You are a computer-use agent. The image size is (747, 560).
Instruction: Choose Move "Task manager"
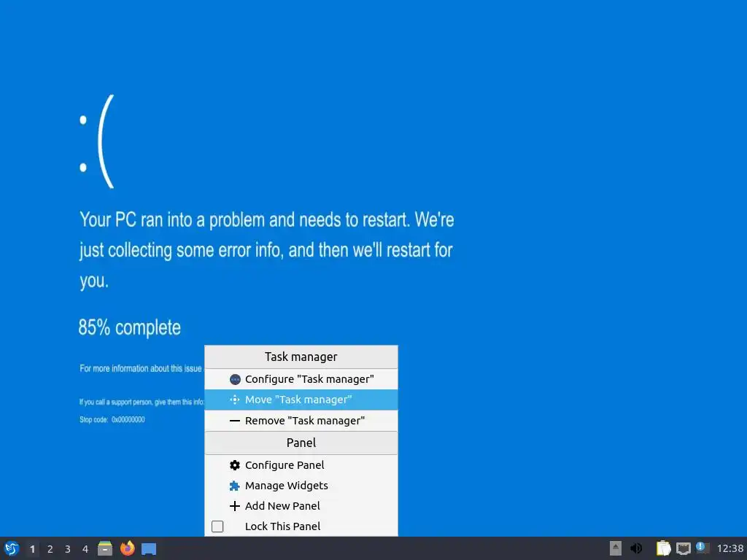(x=301, y=400)
